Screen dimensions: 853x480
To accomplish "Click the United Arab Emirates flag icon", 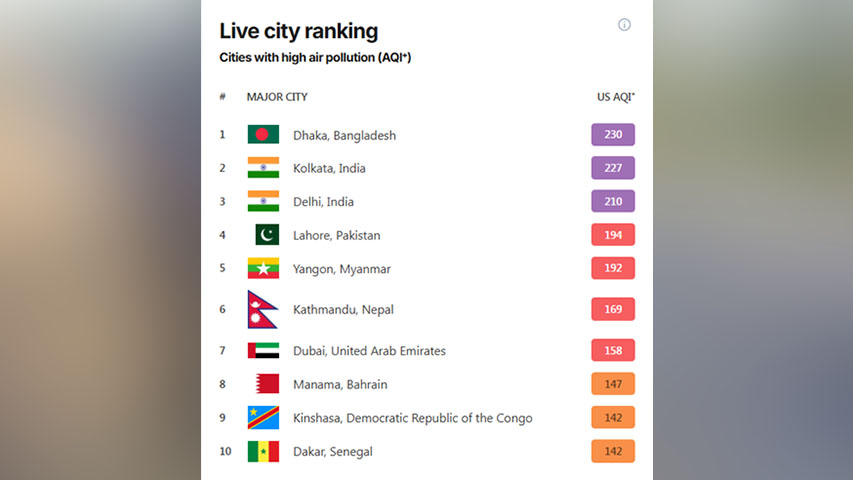I will [263, 351].
